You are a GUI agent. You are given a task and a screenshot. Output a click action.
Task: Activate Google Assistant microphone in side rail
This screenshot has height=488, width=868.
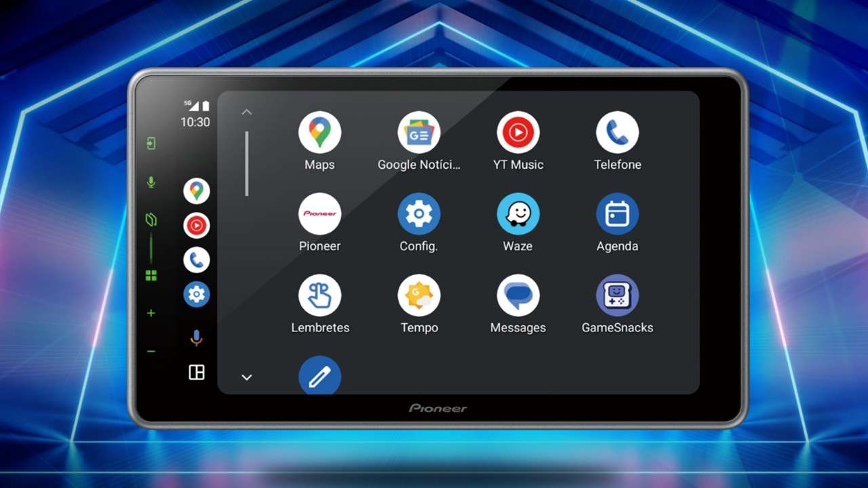pyautogui.click(x=197, y=338)
